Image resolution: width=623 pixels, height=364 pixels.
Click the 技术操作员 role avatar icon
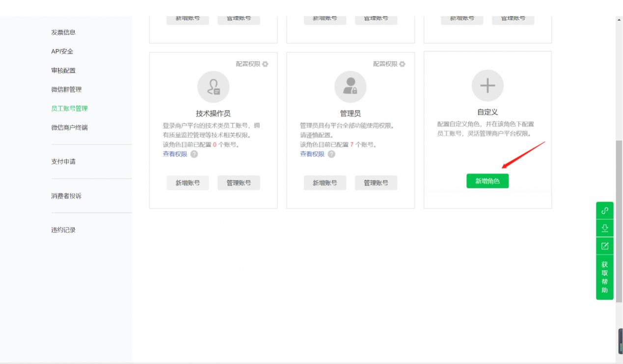[213, 87]
